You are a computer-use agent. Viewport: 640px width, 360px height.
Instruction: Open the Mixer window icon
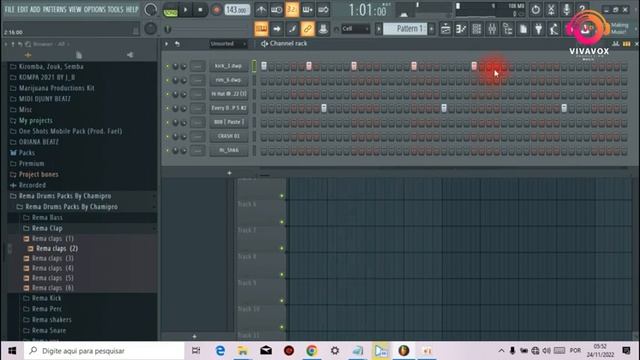coord(492,29)
